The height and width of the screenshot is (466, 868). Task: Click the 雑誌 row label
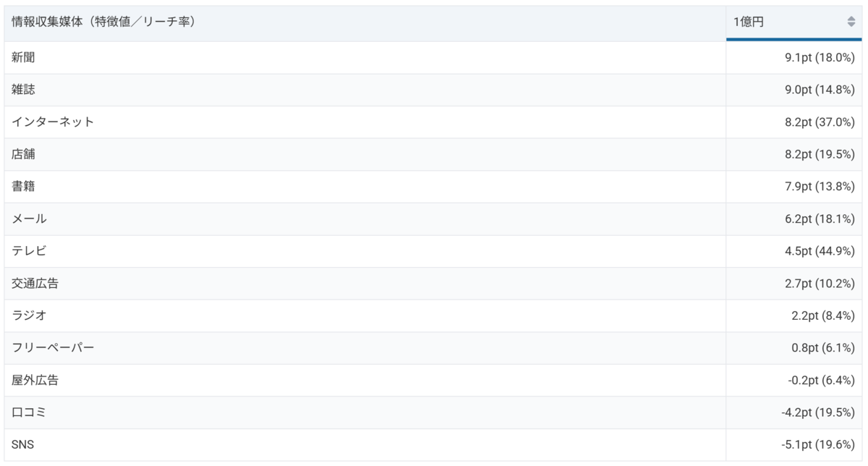pos(23,90)
